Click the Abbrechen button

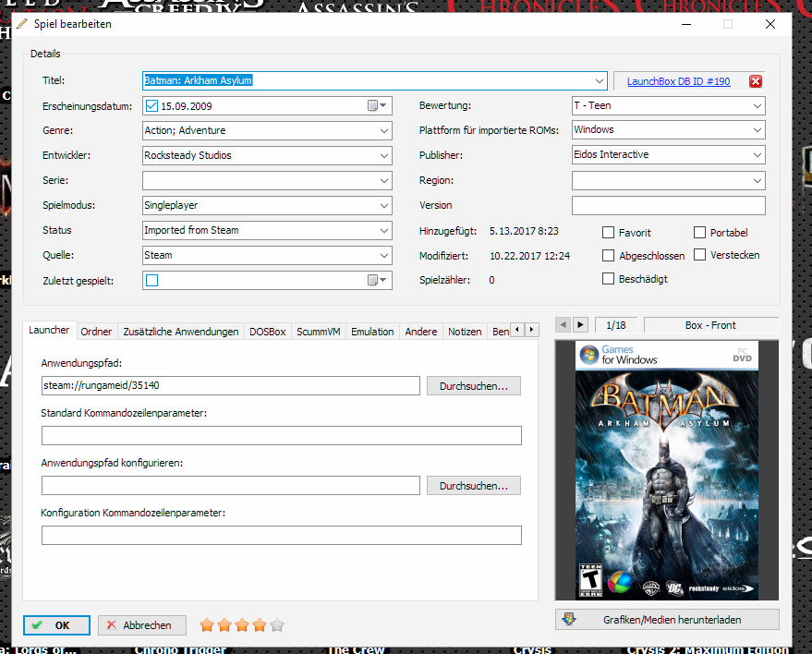[142, 625]
